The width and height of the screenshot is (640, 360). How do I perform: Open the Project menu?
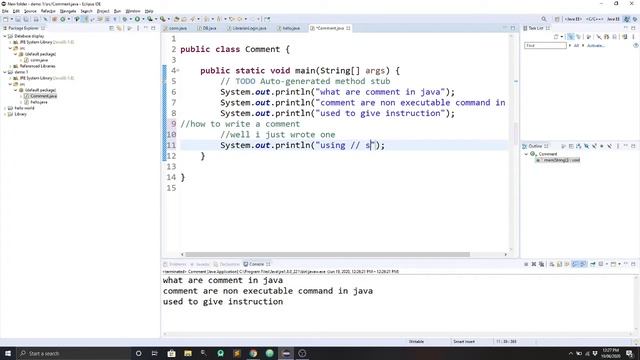click(x=103, y=11)
